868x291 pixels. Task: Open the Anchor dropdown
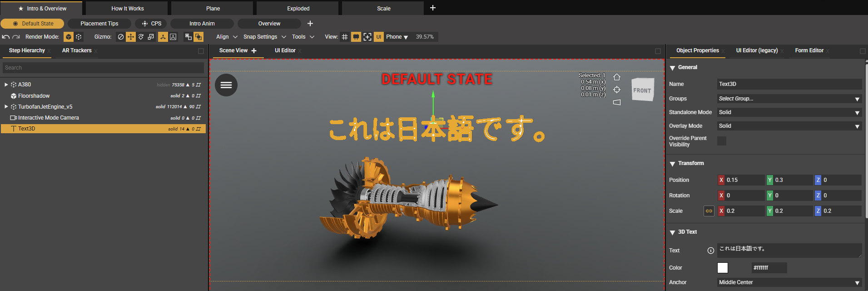[789, 282]
